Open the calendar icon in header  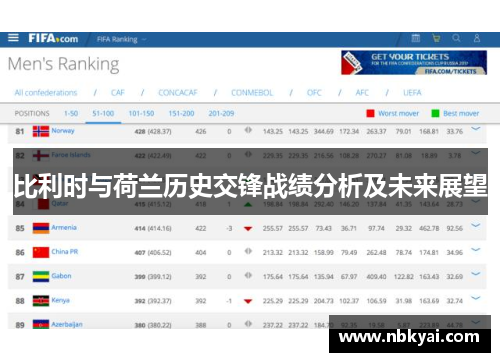point(416,38)
